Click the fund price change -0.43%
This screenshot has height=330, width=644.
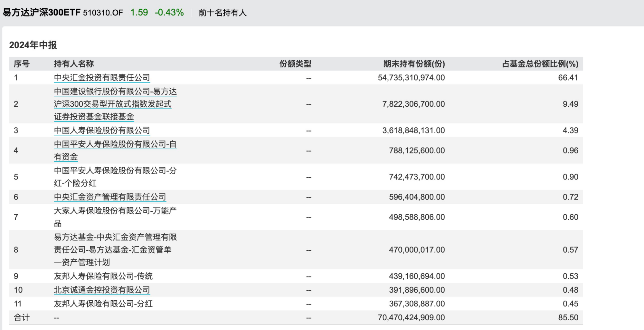click(169, 13)
